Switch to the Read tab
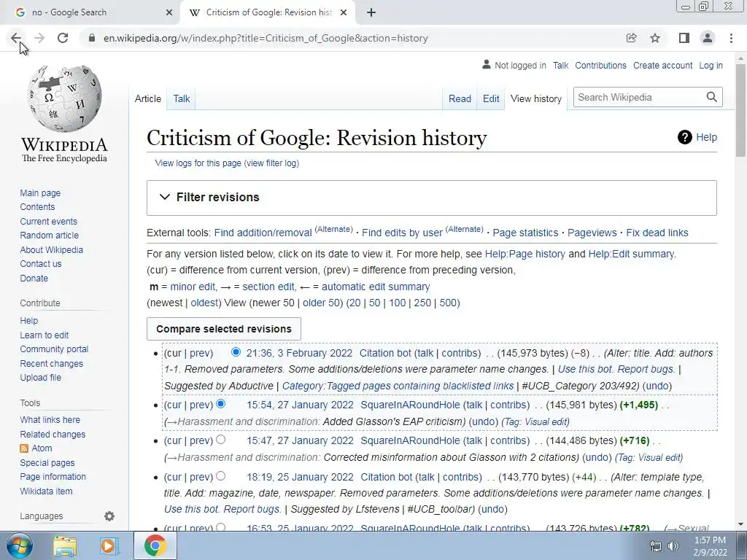The image size is (747, 560). coord(460,98)
